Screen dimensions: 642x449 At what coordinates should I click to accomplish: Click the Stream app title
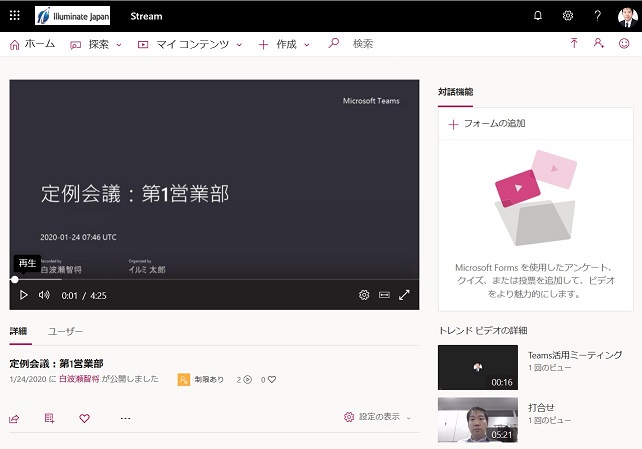146,16
